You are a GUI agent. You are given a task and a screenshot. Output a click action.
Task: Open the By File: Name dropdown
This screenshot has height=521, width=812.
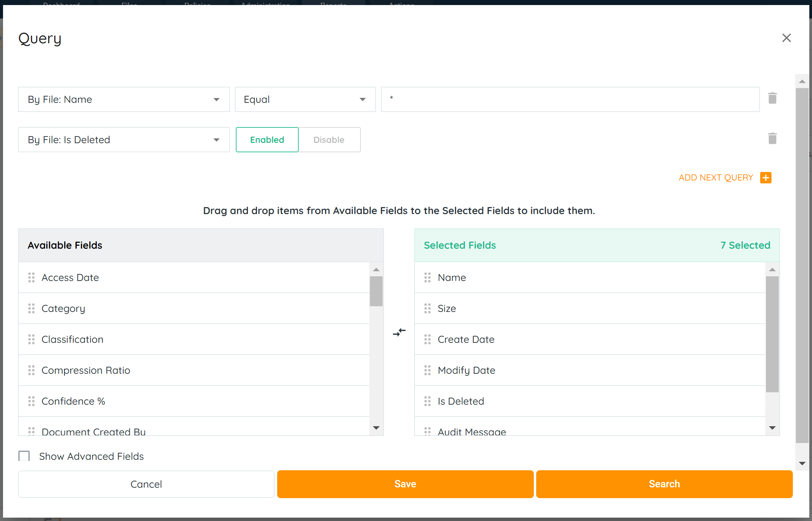pos(124,99)
